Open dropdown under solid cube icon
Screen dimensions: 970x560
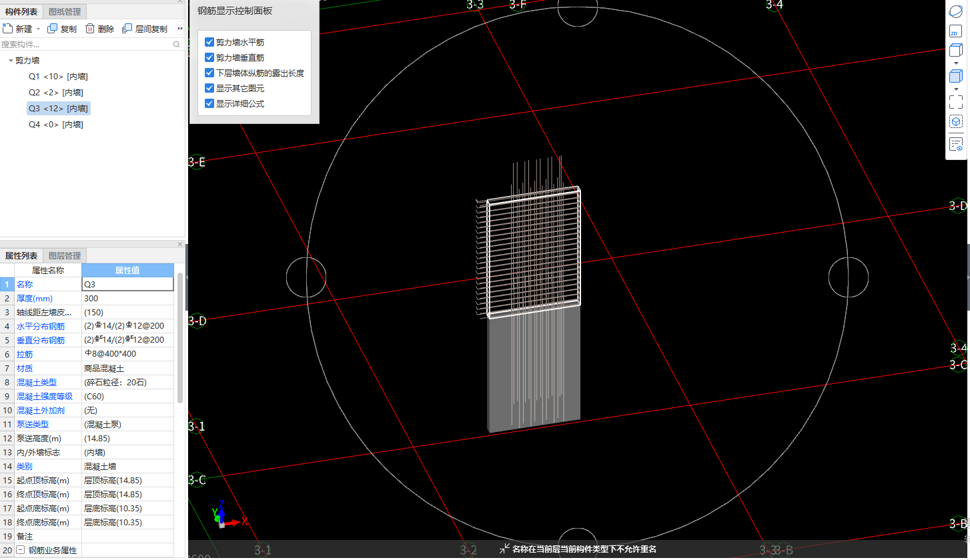tap(955, 89)
